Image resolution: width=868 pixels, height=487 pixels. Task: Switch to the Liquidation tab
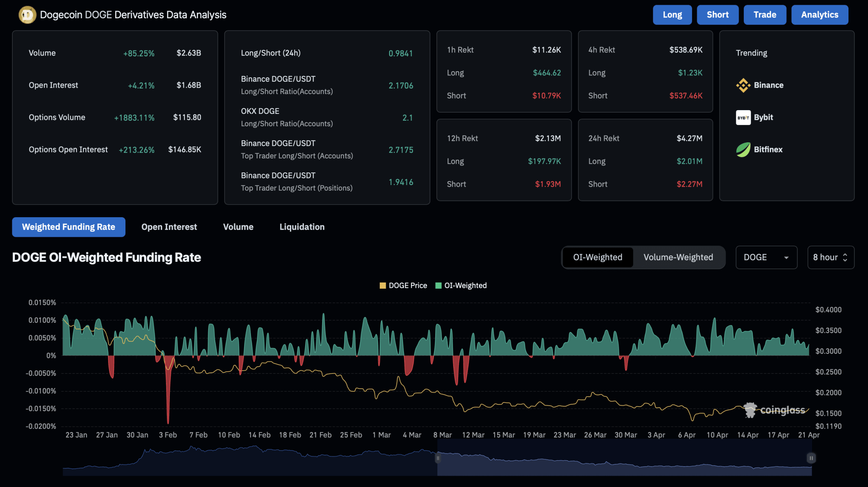(302, 227)
